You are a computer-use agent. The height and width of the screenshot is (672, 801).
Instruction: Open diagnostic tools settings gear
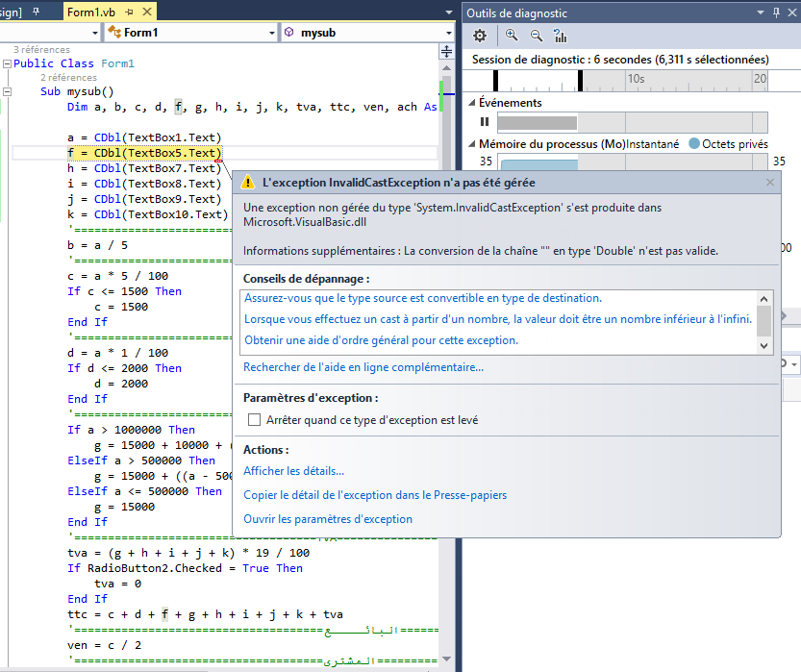tap(480, 36)
